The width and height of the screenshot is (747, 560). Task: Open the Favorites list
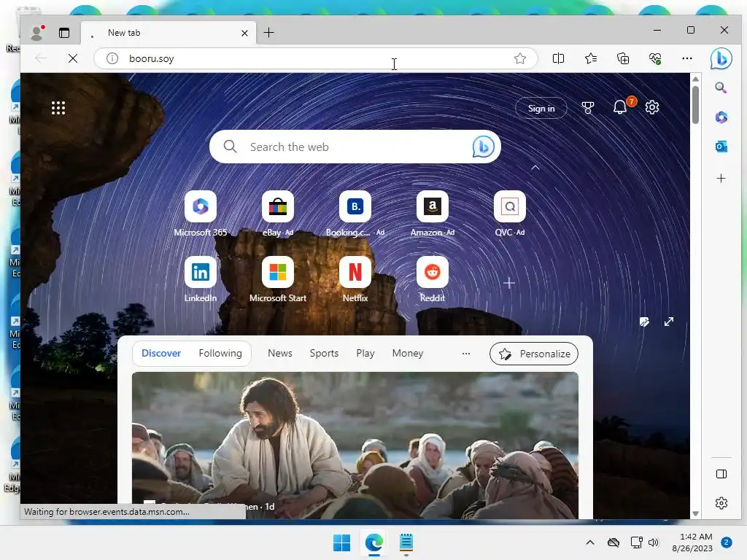click(x=591, y=58)
